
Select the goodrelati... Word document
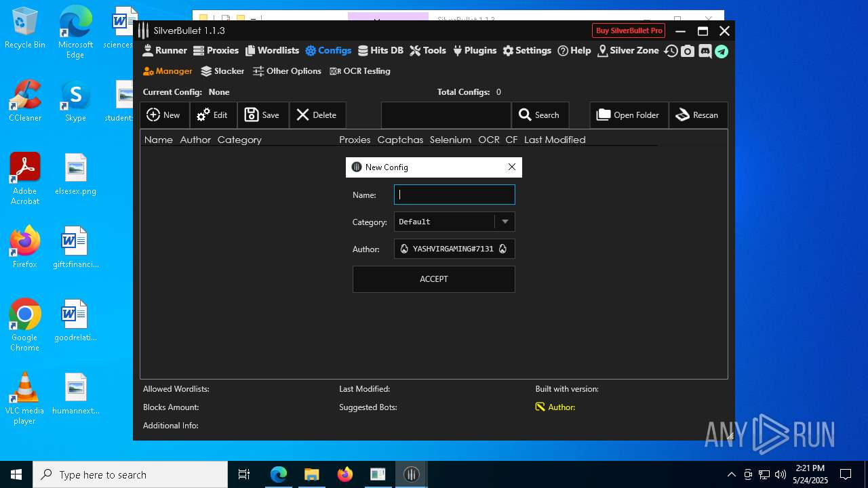point(75,321)
